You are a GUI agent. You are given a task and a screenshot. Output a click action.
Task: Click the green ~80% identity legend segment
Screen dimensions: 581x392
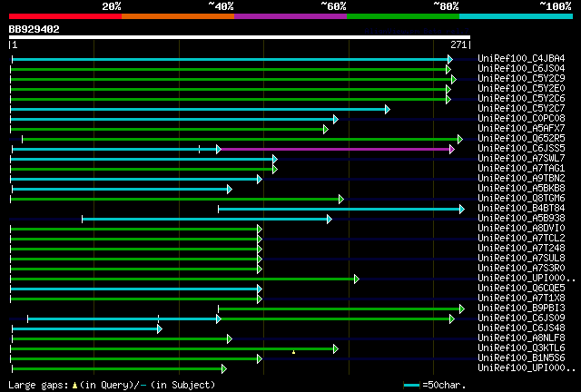point(403,16)
